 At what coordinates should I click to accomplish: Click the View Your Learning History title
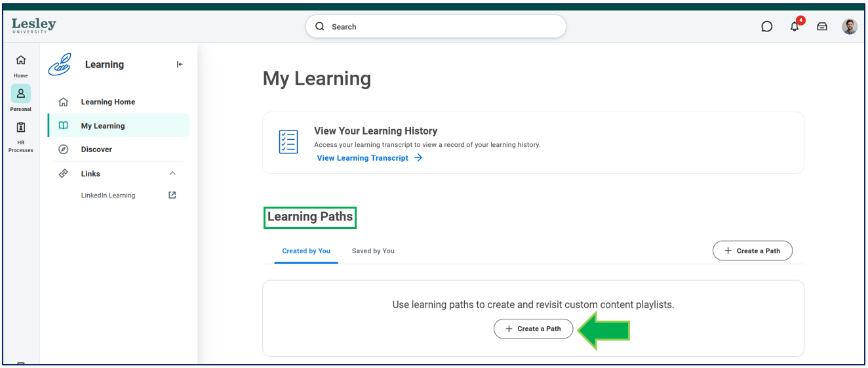[x=376, y=131]
